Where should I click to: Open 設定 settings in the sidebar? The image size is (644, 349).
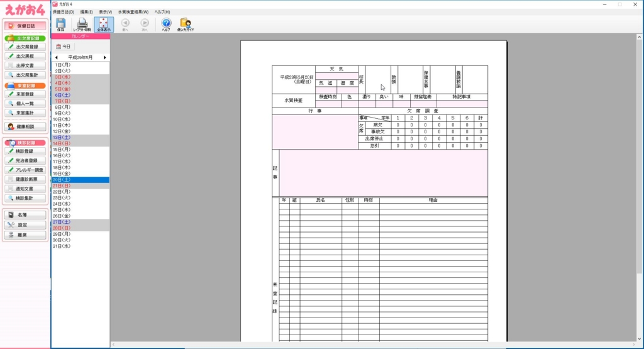[x=25, y=225]
